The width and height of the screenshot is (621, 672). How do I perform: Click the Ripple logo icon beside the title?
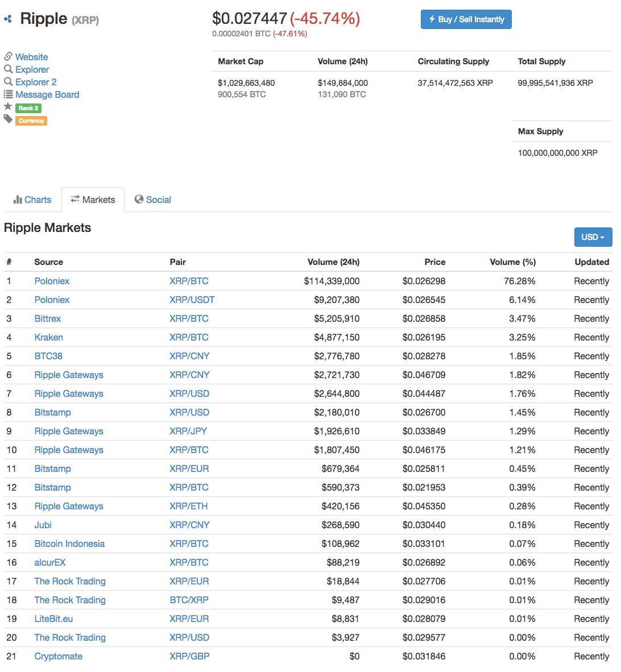click(8, 19)
